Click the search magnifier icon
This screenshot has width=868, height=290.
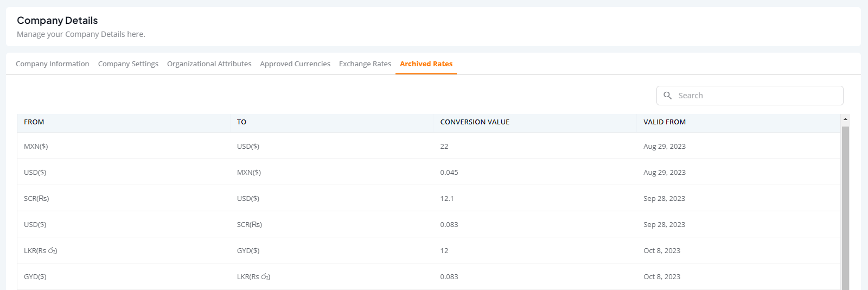(x=668, y=96)
